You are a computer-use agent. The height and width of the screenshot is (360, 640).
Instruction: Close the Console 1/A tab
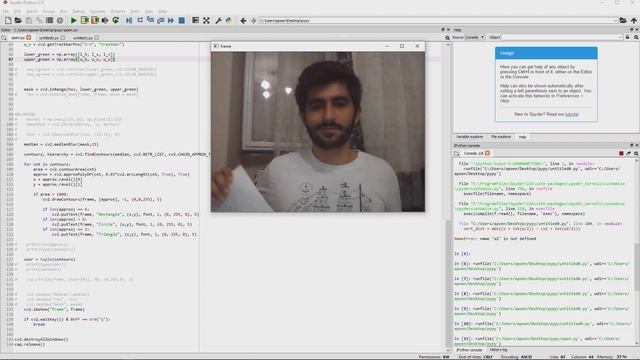point(487,153)
